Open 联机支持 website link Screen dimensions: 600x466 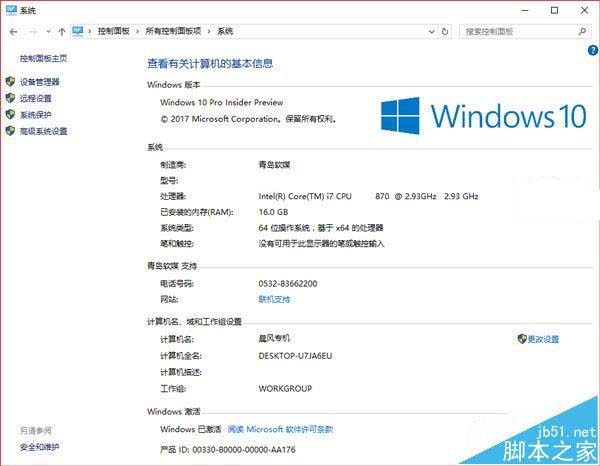[274, 299]
